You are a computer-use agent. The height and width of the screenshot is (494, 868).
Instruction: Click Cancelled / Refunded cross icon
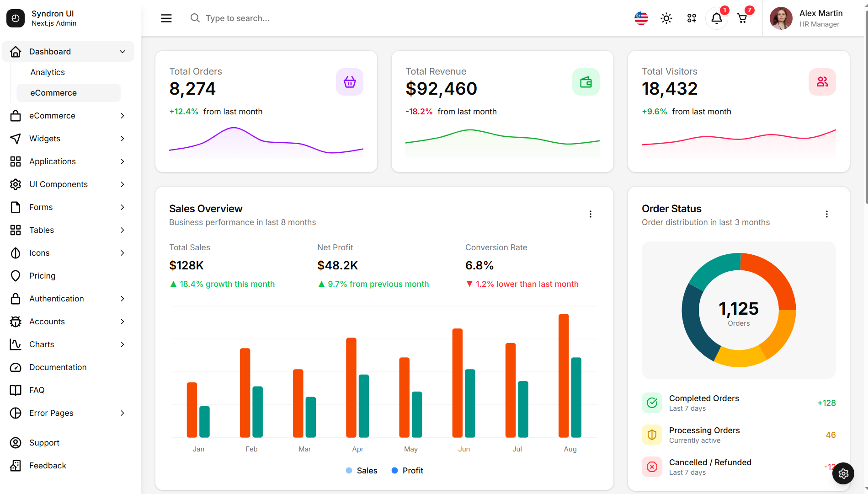coord(652,467)
